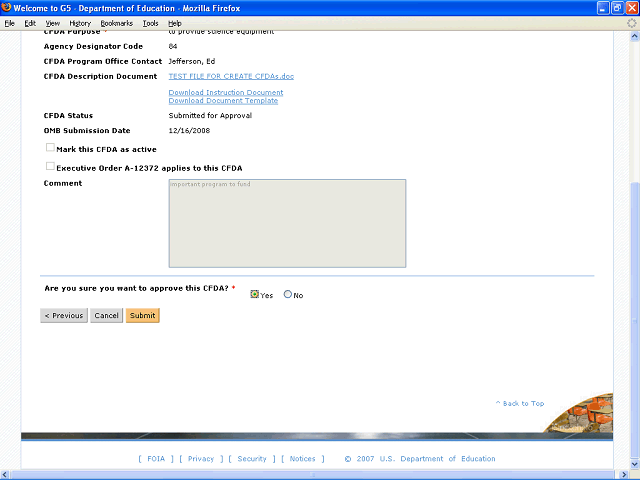Click the Back to Top link
The height and width of the screenshot is (480, 640).
point(520,403)
